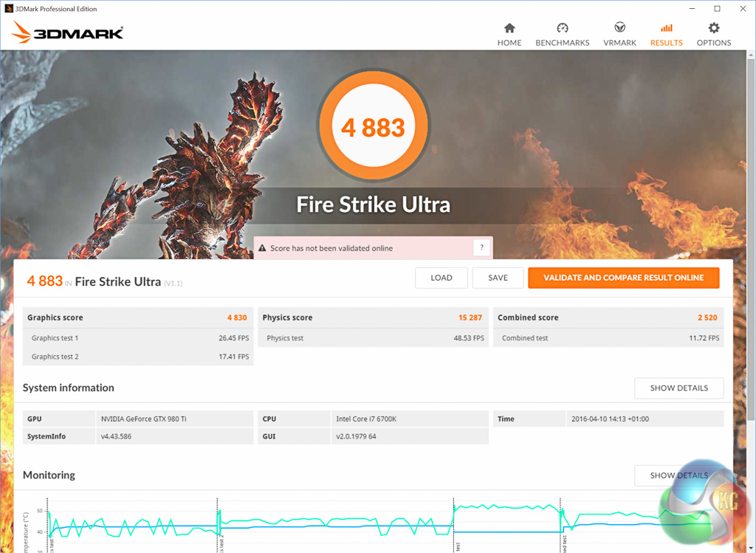
Task: Click Graphics test 1 row 26.45 FPS
Action: tap(138, 338)
